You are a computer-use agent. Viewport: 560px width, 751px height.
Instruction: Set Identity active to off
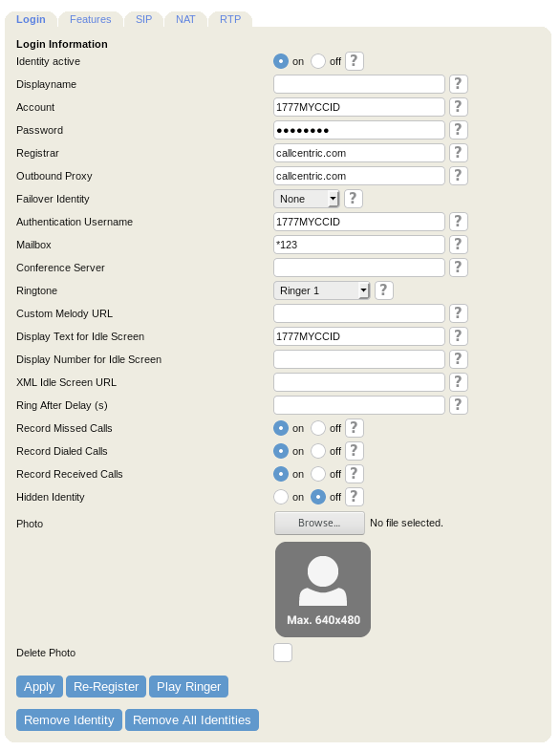tap(318, 61)
